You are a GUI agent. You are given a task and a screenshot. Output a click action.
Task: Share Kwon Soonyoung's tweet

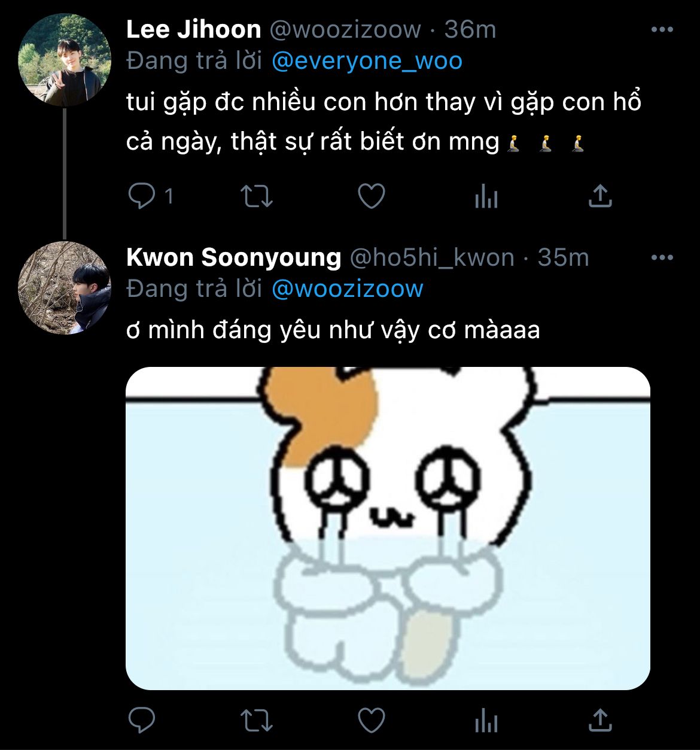[x=600, y=720]
